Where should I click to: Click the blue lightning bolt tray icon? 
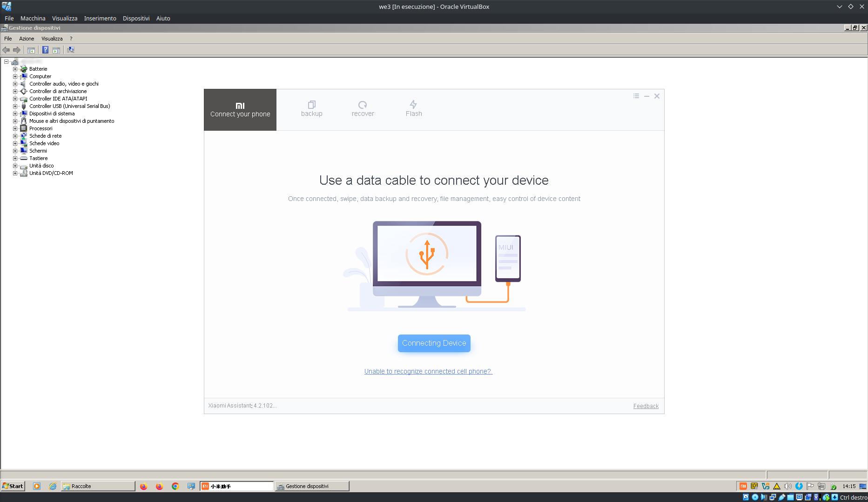tap(799, 486)
